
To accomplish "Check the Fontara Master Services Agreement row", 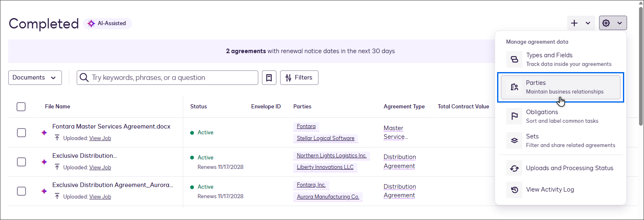I will coord(21,133).
